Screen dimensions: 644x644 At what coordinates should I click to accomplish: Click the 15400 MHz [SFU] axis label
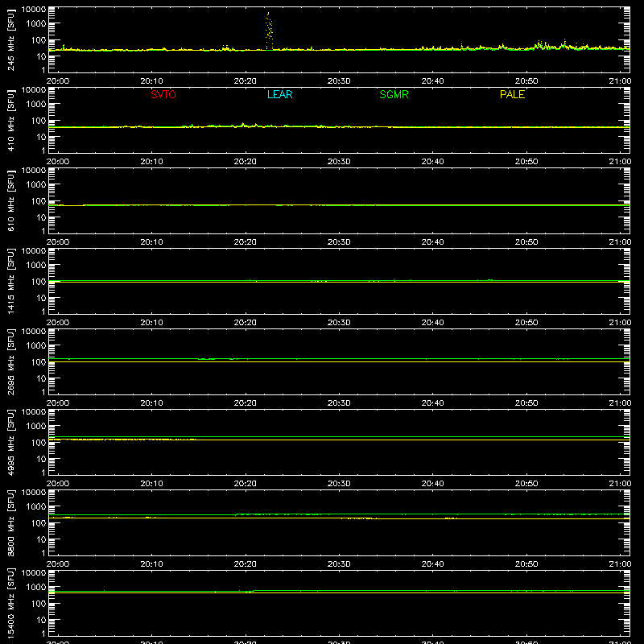(11, 603)
